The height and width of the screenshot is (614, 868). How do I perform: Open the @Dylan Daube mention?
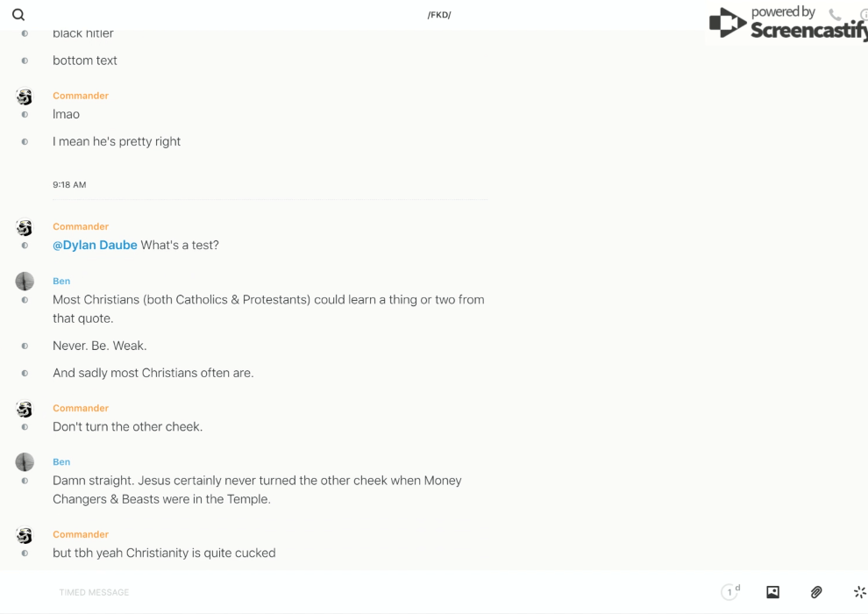[x=95, y=246]
